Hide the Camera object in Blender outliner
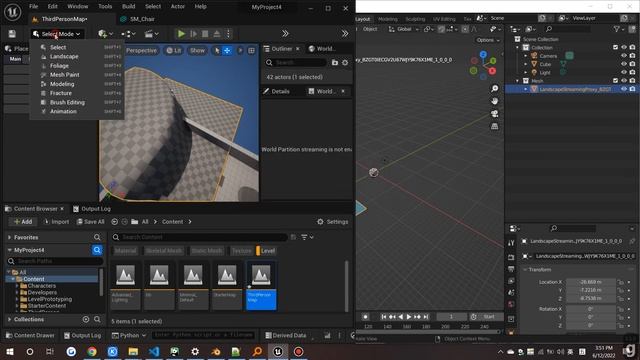This screenshot has height=360, width=640. click(x=624, y=56)
